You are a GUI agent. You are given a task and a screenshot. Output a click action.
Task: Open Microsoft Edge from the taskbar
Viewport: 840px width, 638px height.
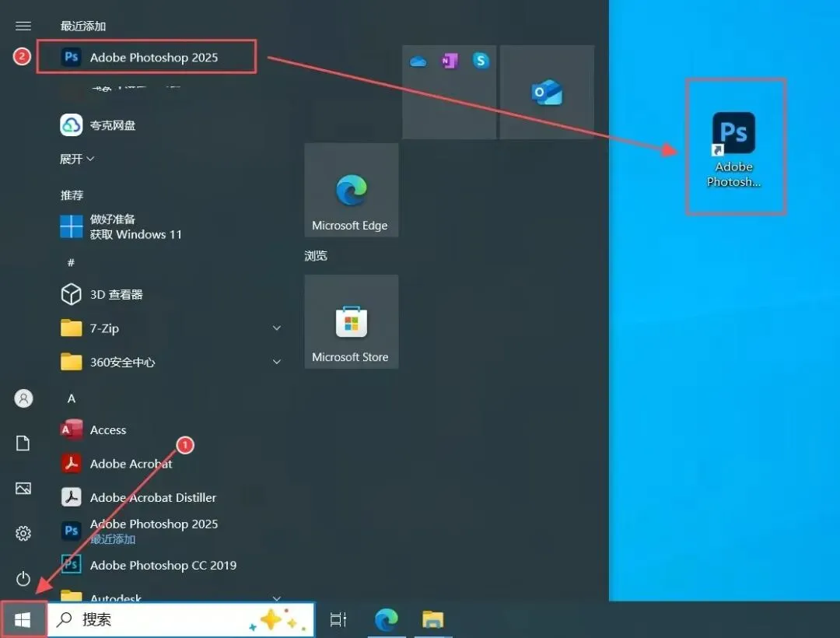387,620
